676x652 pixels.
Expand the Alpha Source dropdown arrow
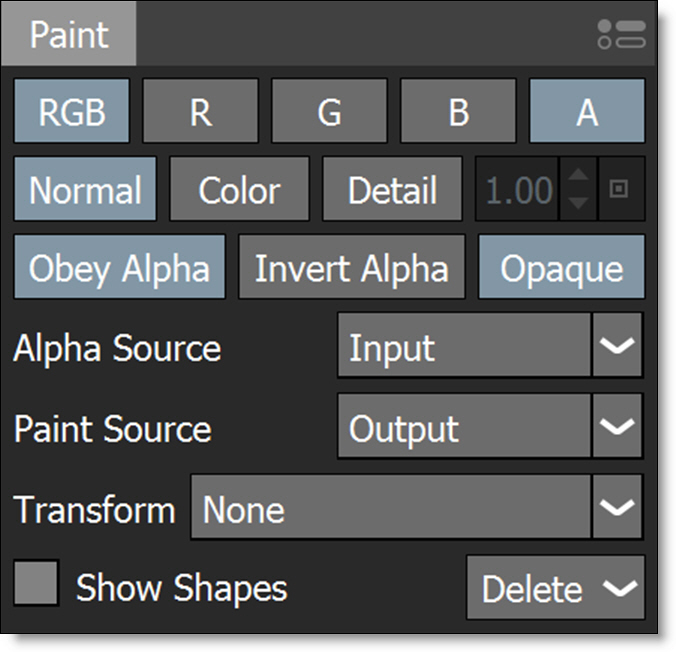tap(618, 347)
